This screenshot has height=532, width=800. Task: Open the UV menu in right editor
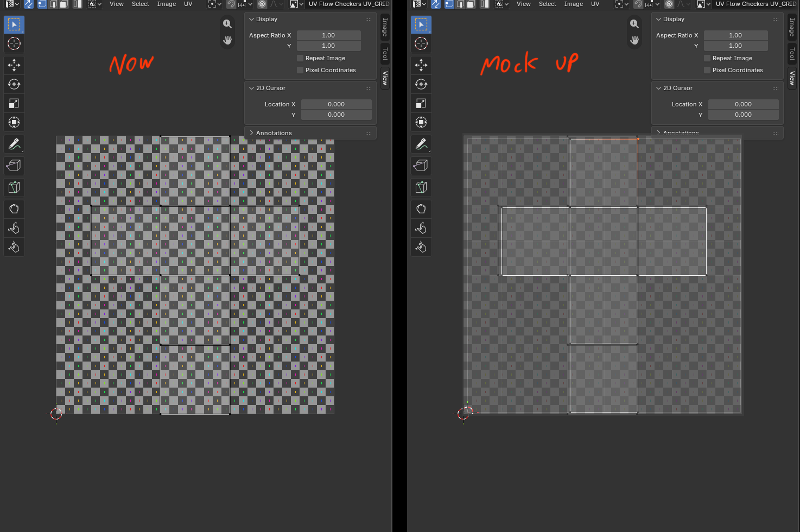click(x=595, y=4)
